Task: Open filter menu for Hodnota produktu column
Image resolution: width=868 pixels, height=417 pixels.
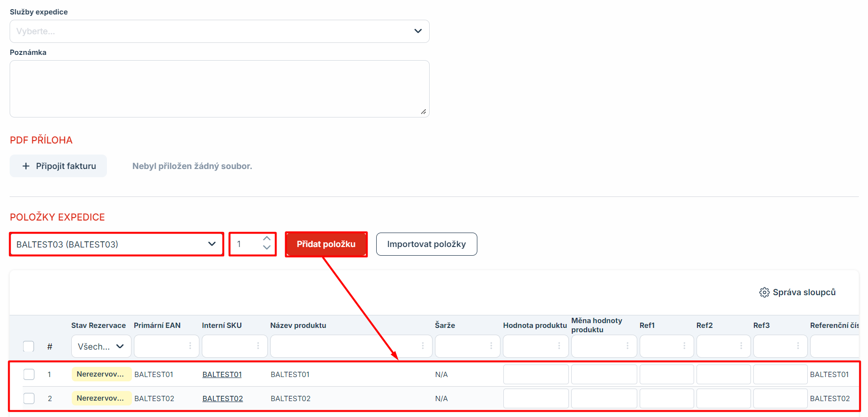Action: (x=559, y=346)
